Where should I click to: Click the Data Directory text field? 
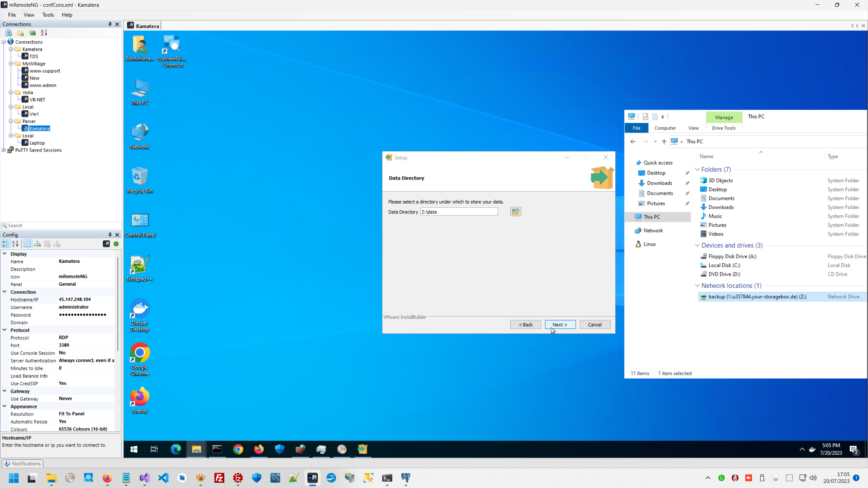459,212
